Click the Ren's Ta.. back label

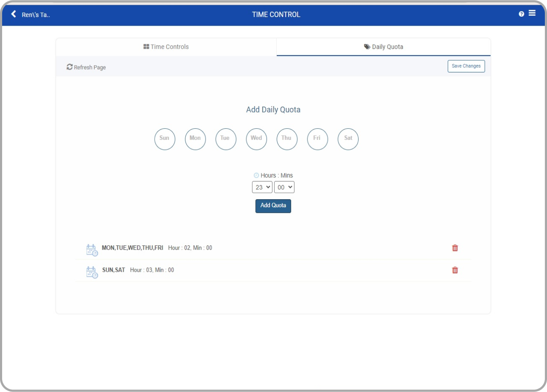(x=36, y=15)
